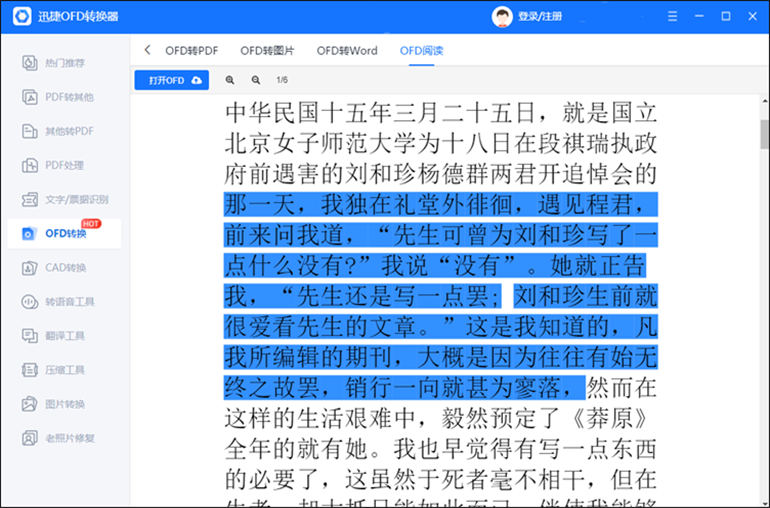Click the highlighted line starting 我所编辑的期刊
Screen dimensions: 770x508
tap(441, 357)
